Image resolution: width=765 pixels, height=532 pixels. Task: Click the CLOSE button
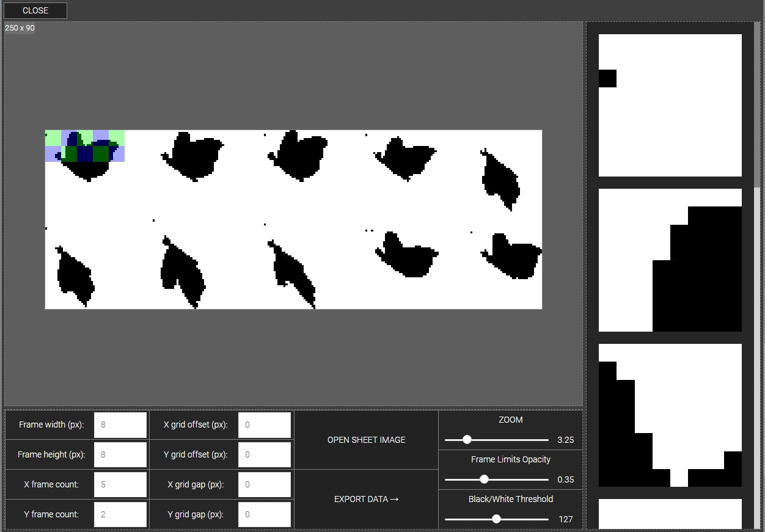pyautogui.click(x=35, y=10)
